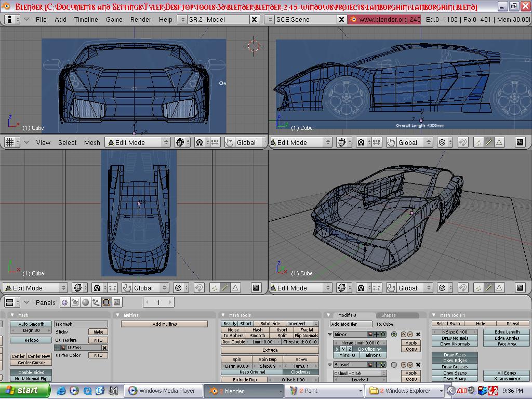Toggle snap magnet icon in top-right viewport header
The image size is (532, 399).
tap(463, 142)
